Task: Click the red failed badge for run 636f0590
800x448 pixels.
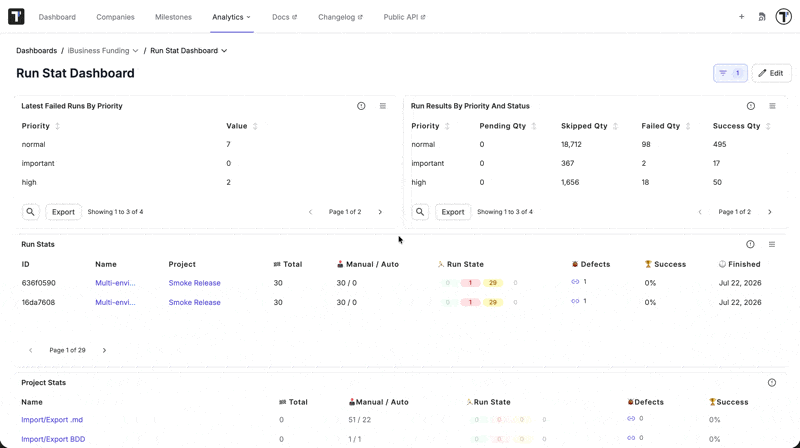Action: pos(470,283)
